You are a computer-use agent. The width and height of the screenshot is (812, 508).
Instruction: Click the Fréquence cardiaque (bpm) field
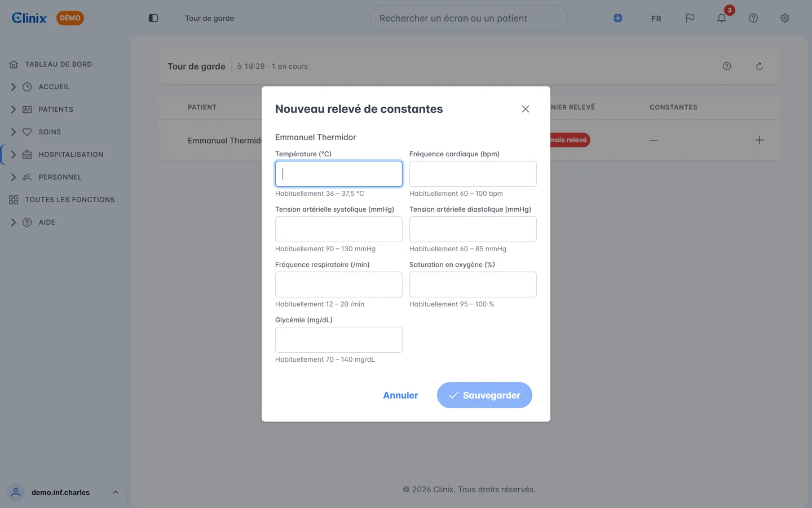tap(473, 174)
